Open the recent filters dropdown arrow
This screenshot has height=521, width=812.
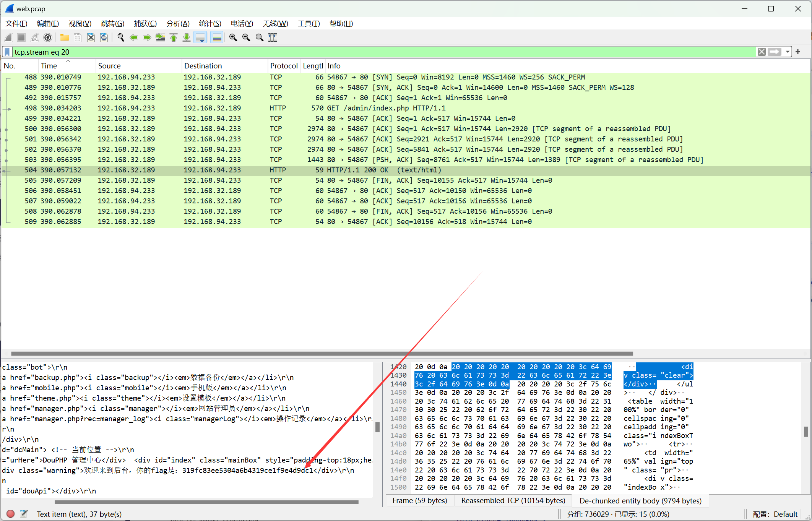point(788,52)
